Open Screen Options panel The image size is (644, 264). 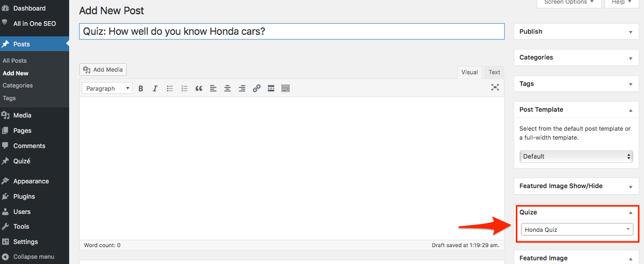pos(570,3)
